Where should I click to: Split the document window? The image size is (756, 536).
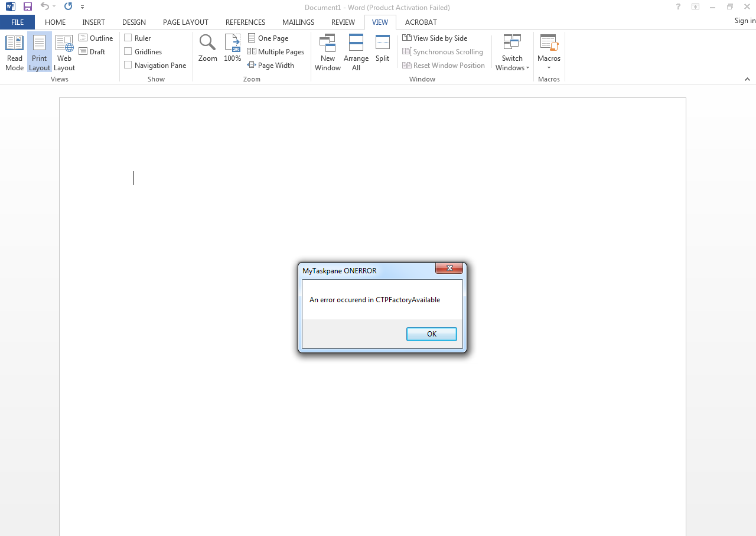pyautogui.click(x=382, y=52)
